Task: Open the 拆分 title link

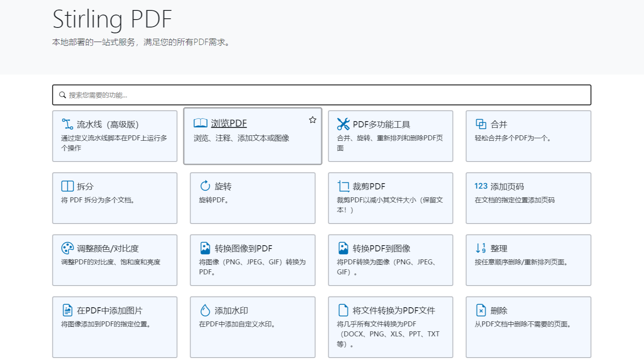Action: point(85,186)
